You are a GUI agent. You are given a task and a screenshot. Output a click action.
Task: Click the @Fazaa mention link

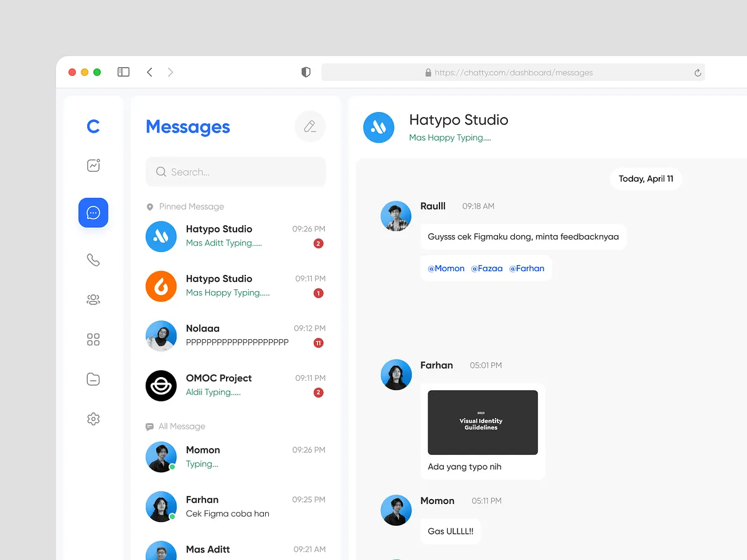pos(487,268)
